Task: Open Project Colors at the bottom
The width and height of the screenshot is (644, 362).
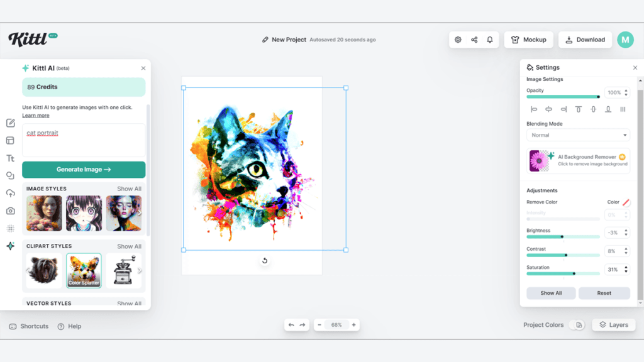Action: pyautogui.click(x=543, y=325)
